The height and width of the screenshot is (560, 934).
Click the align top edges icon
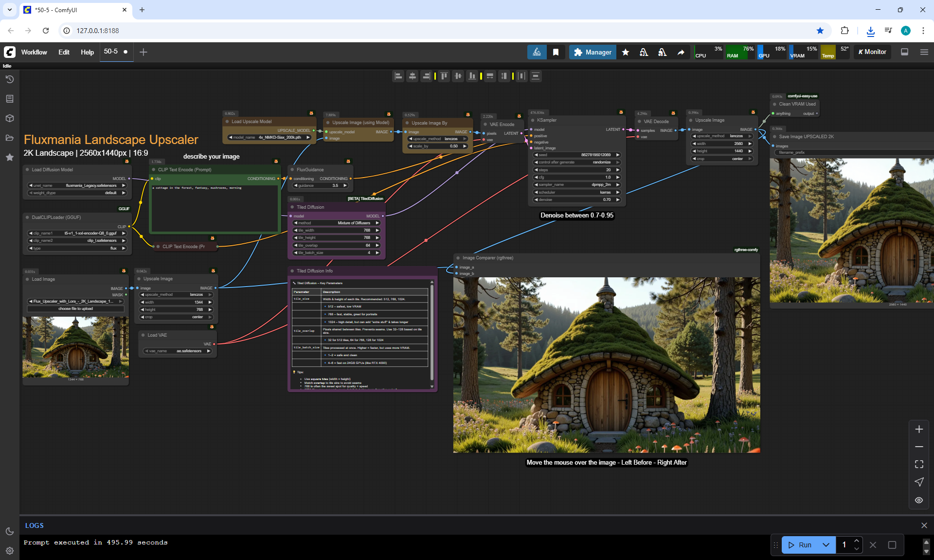pos(444,76)
